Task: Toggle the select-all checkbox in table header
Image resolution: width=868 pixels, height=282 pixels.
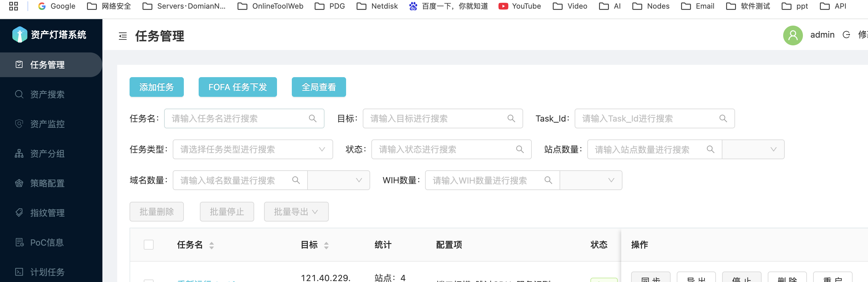Action: click(x=149, y=245)
